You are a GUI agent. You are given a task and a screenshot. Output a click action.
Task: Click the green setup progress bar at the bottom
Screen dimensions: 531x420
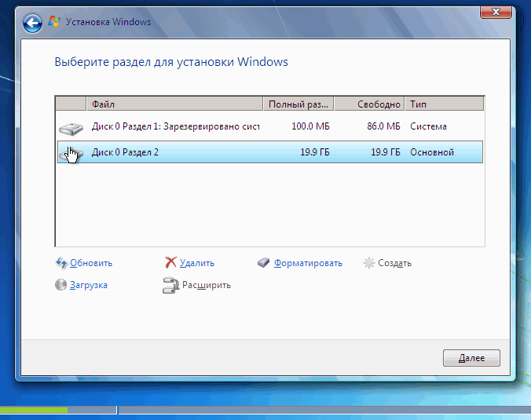coord(34,410)
